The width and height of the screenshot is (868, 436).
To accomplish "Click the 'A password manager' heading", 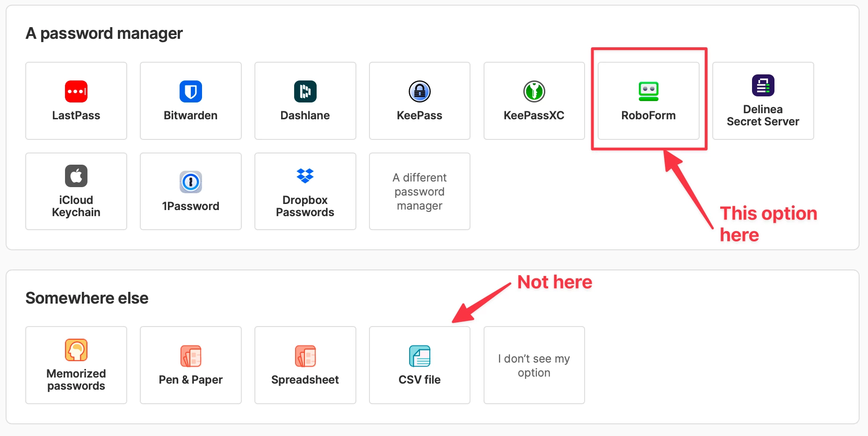I will tap(104, 34).
